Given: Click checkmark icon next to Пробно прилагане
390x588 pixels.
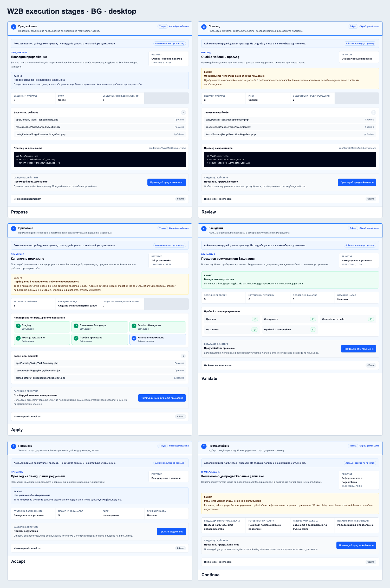Looking at the screenshot, I should click(x=76, y=338).
